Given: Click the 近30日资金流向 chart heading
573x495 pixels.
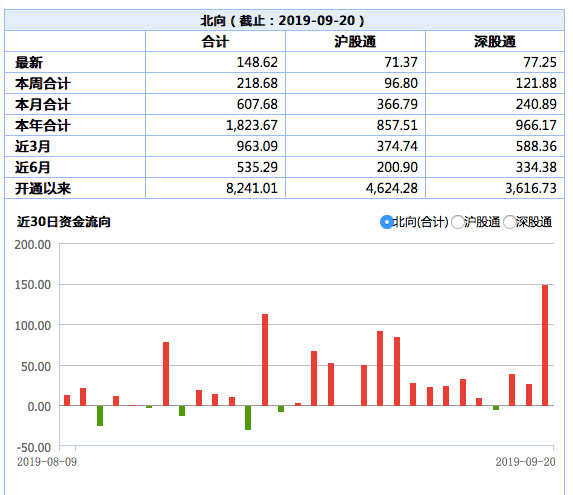Looking at the screenshot, I should (x=64, y=222).
